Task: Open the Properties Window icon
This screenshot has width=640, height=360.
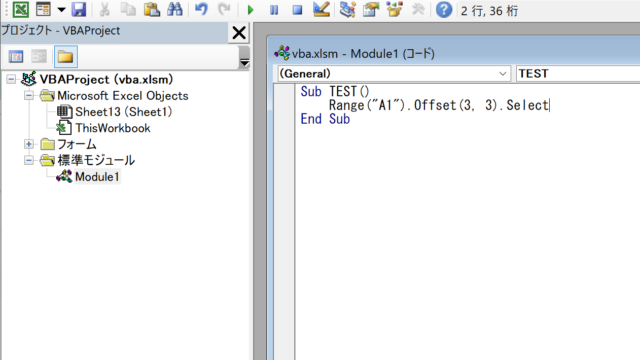Action: (371, 9)
